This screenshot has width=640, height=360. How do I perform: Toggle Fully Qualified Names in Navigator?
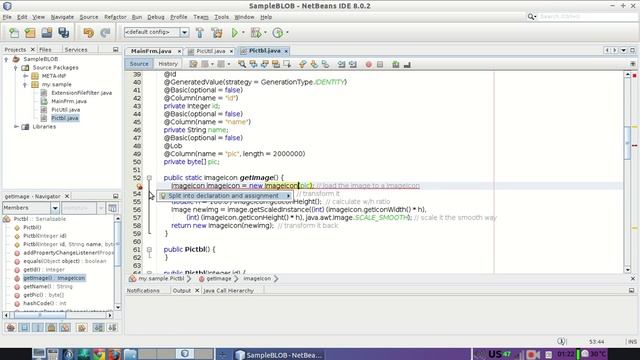click(82, 327)
